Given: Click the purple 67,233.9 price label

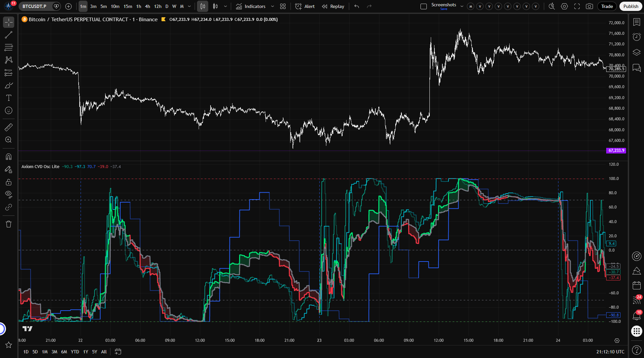Looking at the screenshot, I should click(616, 150).
